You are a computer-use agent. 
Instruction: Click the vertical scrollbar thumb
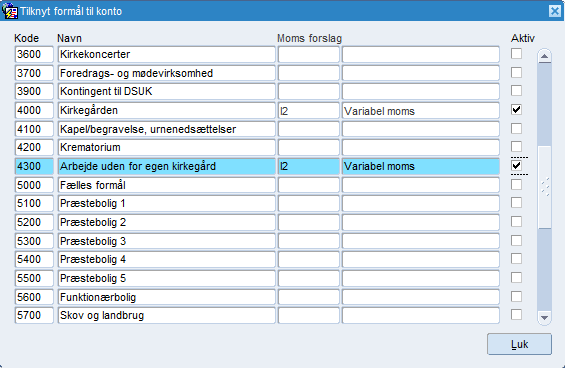click(x=544, y=187)
